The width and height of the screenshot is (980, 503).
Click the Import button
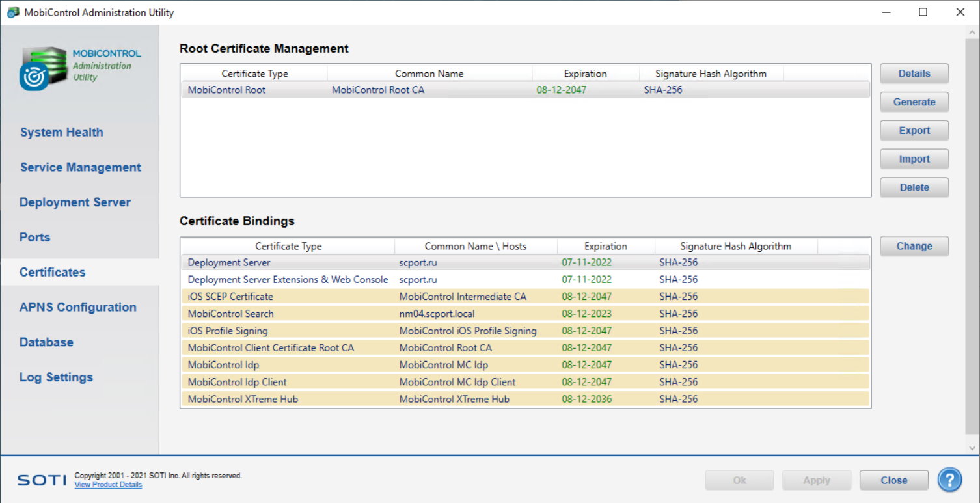(x=914, y=159)
